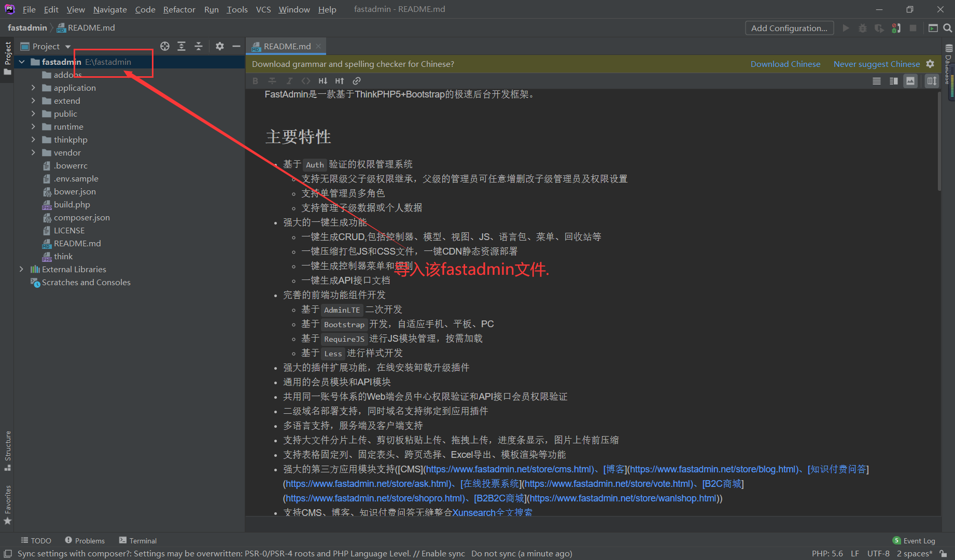Open the Event Log
The image size is (955, 560).
click(914, 541)
